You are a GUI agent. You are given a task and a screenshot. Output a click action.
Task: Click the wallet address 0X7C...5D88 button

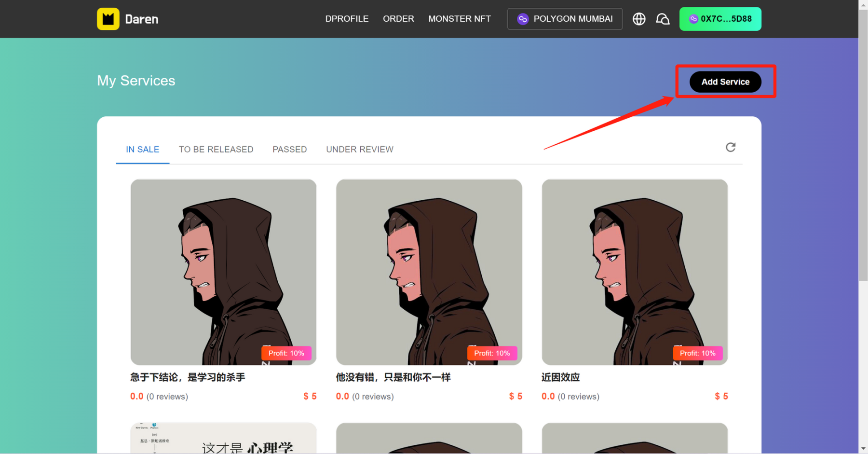click(x=720, y=19)
